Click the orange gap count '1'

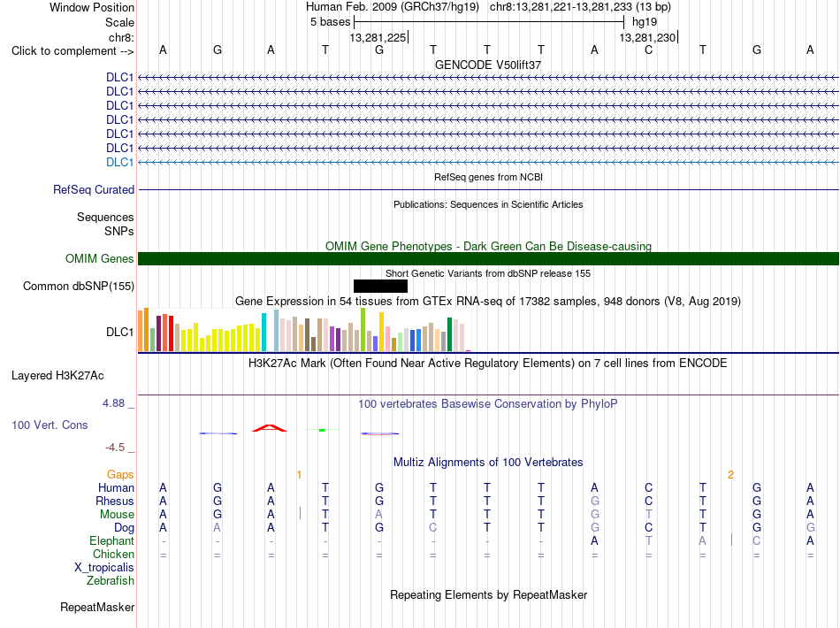299,475
